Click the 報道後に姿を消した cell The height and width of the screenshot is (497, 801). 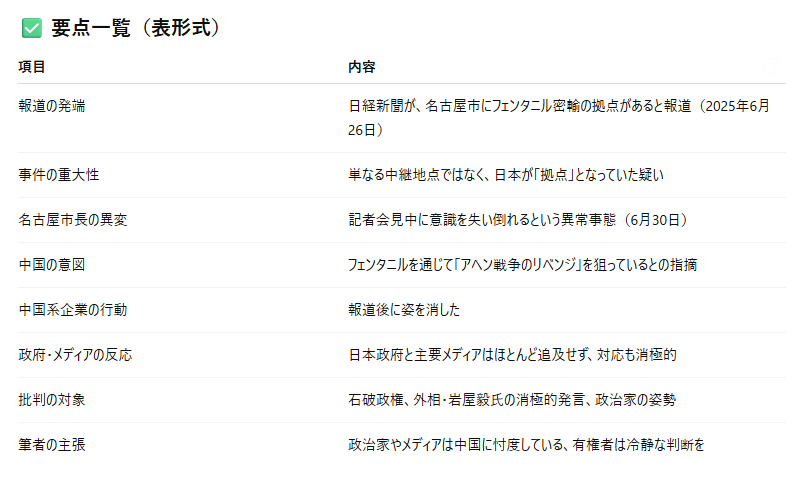click(x=404, y=310)
